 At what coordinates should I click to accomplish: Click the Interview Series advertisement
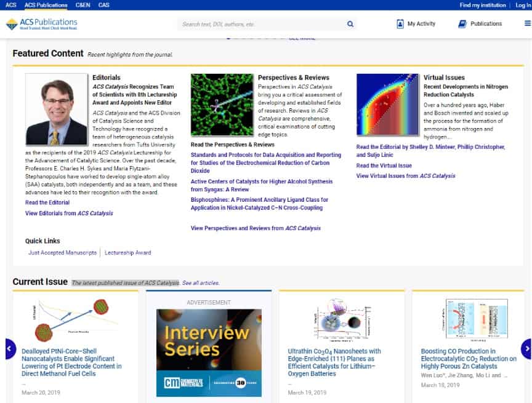tap(209, 353)
